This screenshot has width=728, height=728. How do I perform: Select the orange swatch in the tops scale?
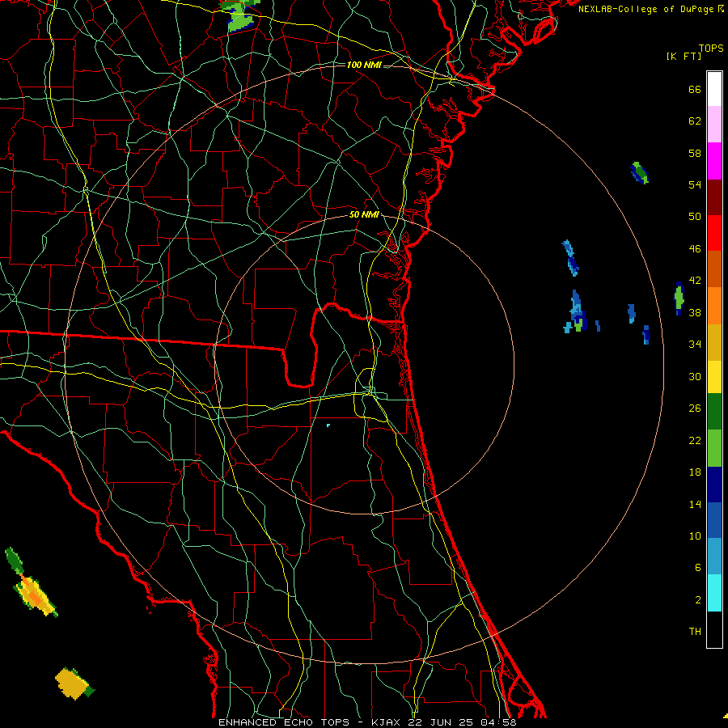tap(714, 306)
